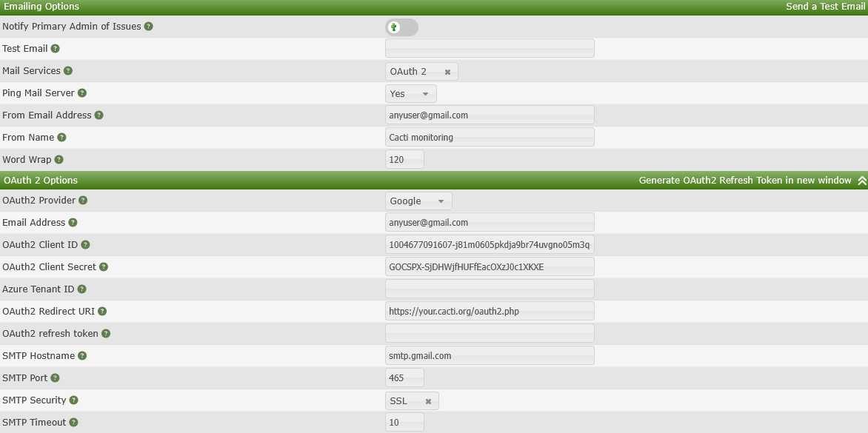
Task: Open help icon next to Word Wrap
Action: tap(59, 159)
